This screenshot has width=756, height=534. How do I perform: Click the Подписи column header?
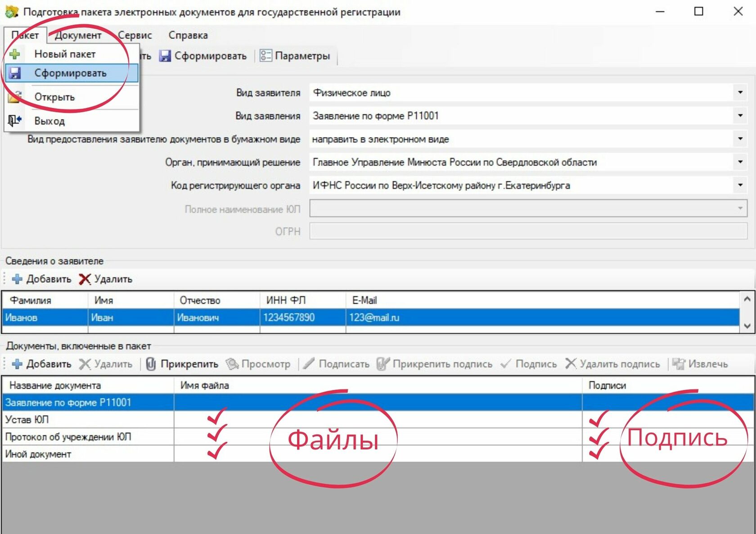pyautogui.click(x=668, y=386)
